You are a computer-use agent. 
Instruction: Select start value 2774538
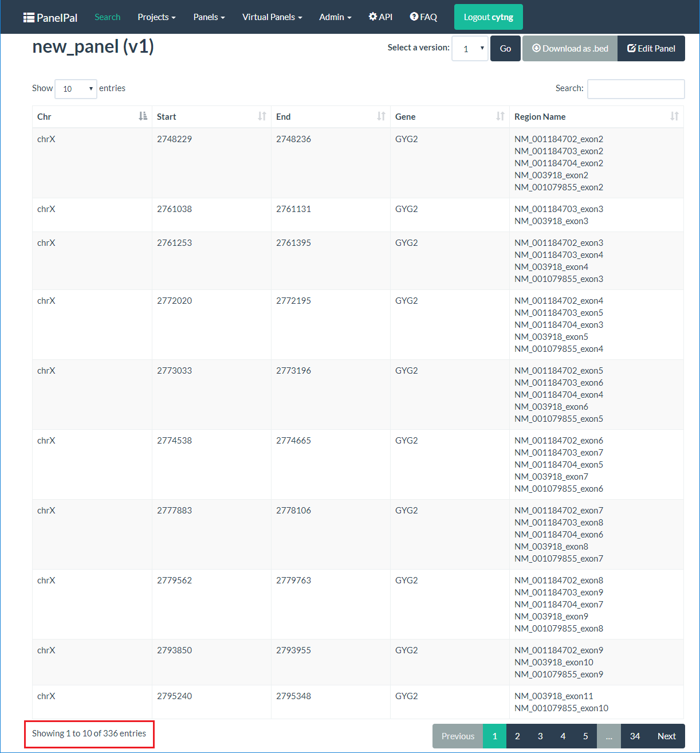pos(174,441)
